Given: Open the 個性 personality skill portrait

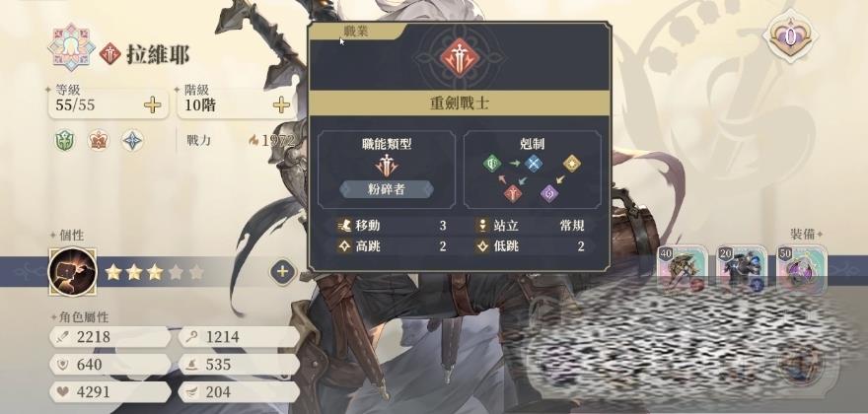Looking at the screenshot, I should (73, 271).
